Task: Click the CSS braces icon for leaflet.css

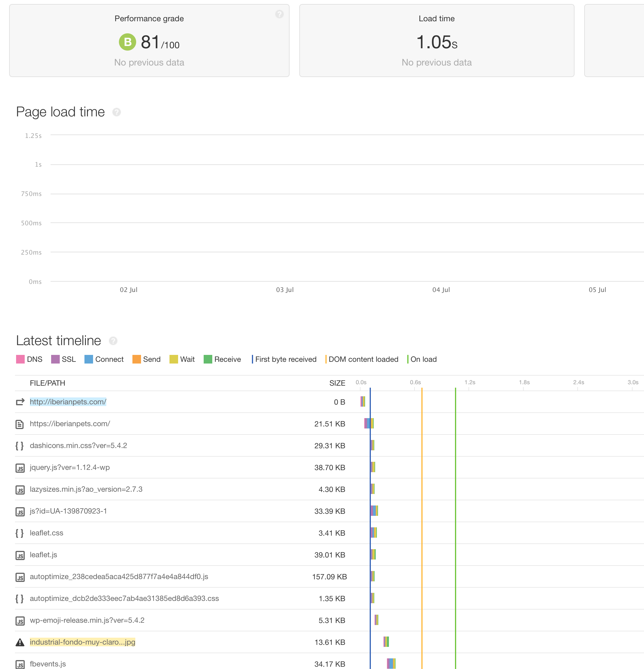Action: pyautogui.click(x=20, y=533)
